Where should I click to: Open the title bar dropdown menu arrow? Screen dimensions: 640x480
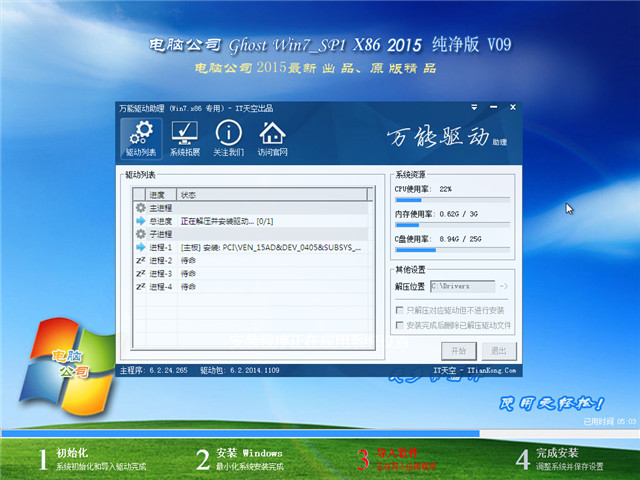tap(474, 107)
